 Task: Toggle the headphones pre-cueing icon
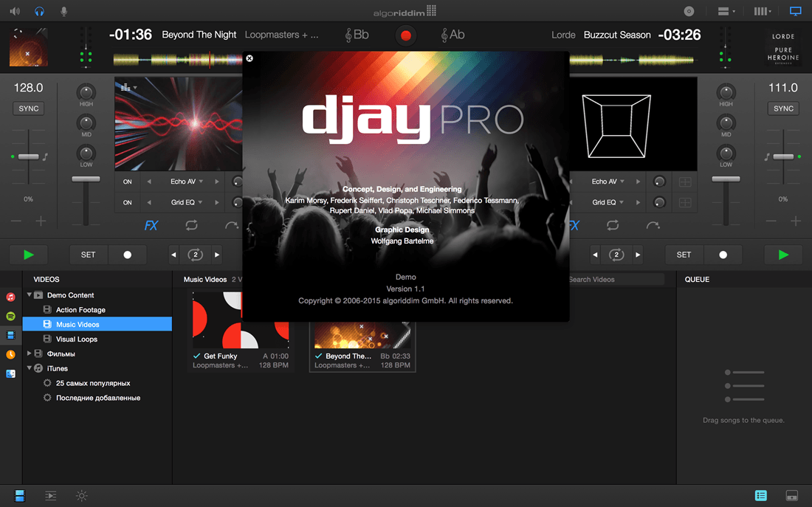click(x=39, y=11)
